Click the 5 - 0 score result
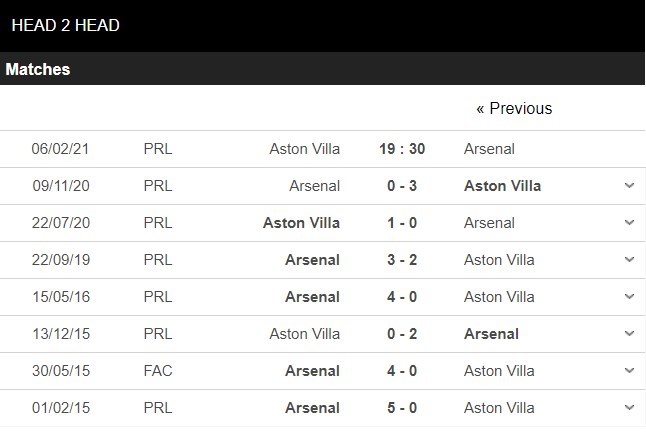Screen dimensions: 646x433 [x=402, y=408]
